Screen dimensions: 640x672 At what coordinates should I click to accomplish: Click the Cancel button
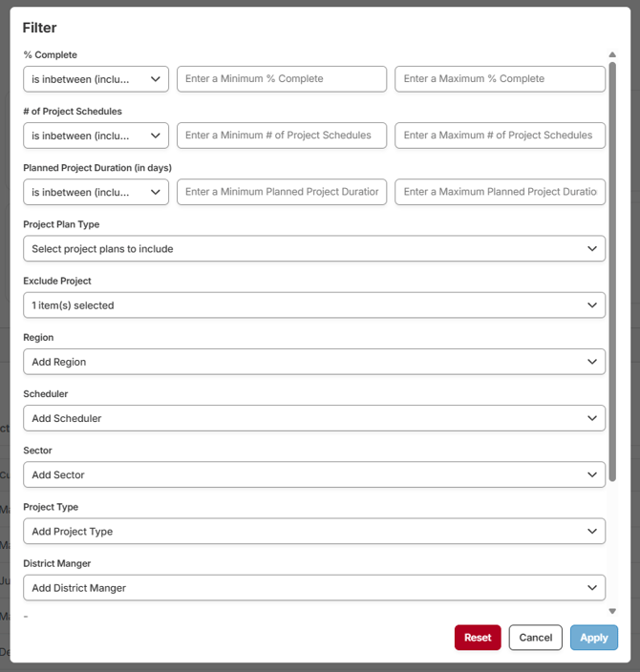pyautogui.click(x=535, y=638)
